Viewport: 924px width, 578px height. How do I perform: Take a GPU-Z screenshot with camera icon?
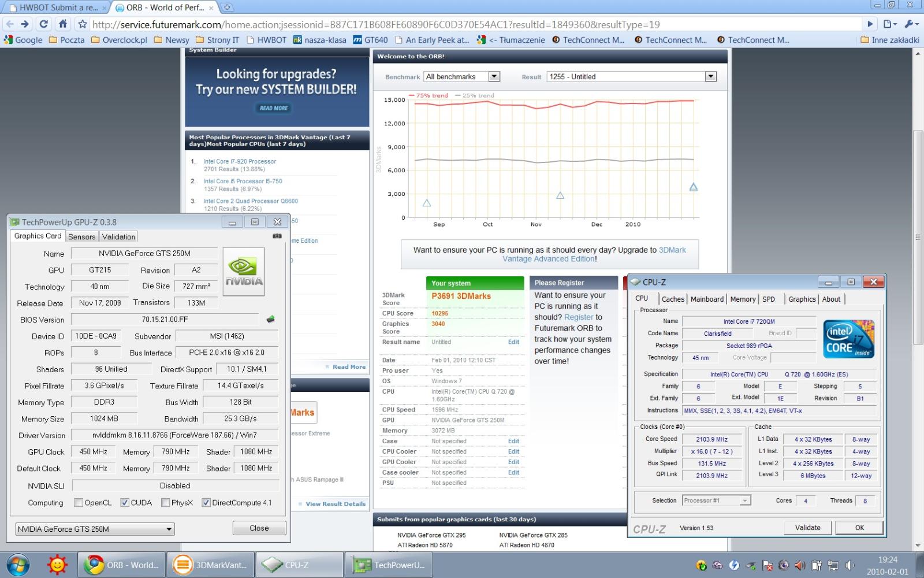[x=277, y=236]
